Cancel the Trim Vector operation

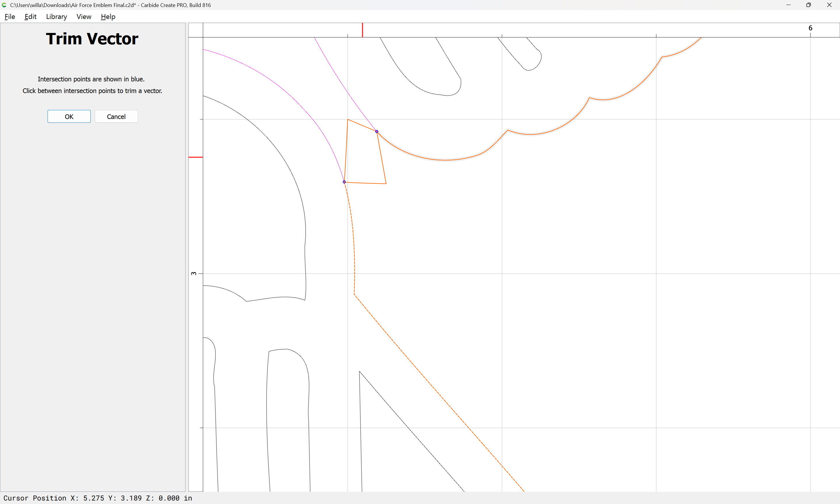pos(116,116)
